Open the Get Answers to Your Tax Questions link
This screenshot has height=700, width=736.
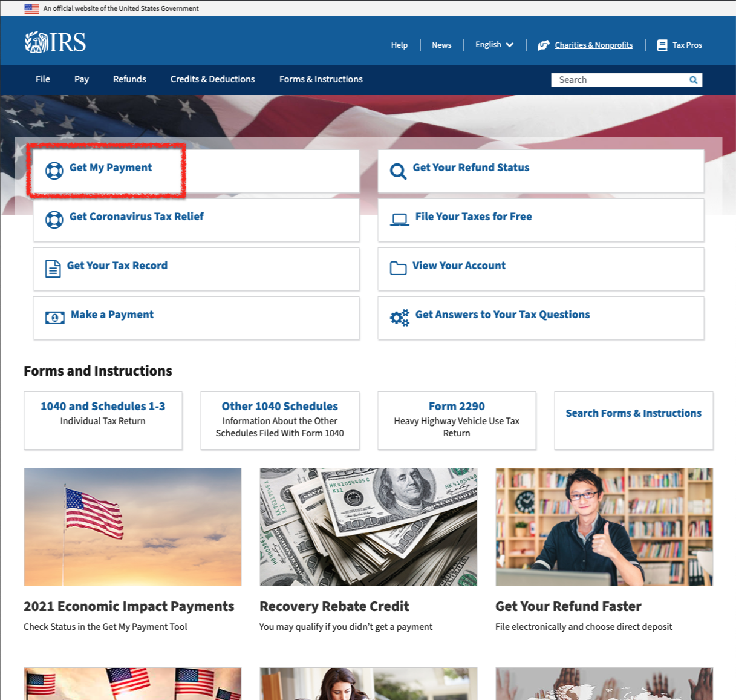click(503, 315)
